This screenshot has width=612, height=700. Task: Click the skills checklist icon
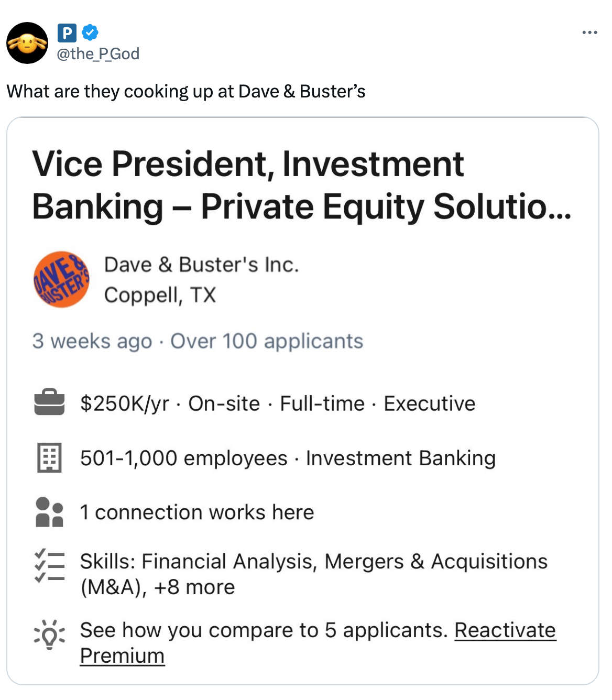(49, 566)
